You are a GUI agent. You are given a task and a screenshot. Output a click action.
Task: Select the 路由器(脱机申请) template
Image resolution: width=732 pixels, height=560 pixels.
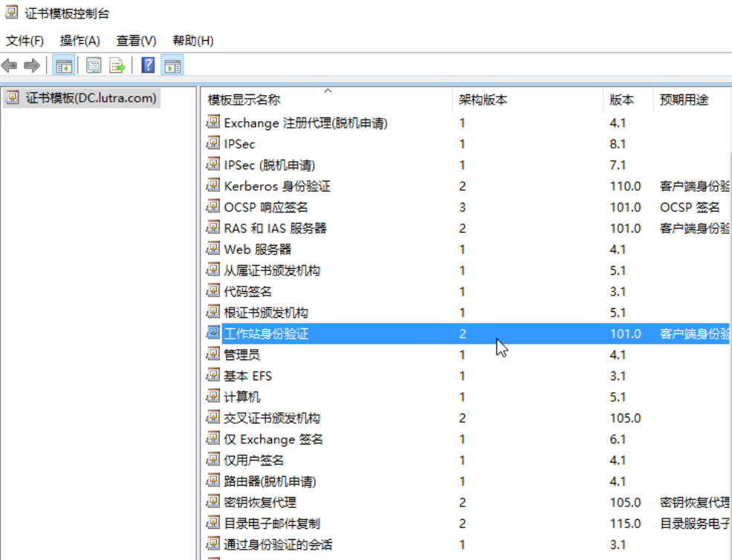pos(270,481)
